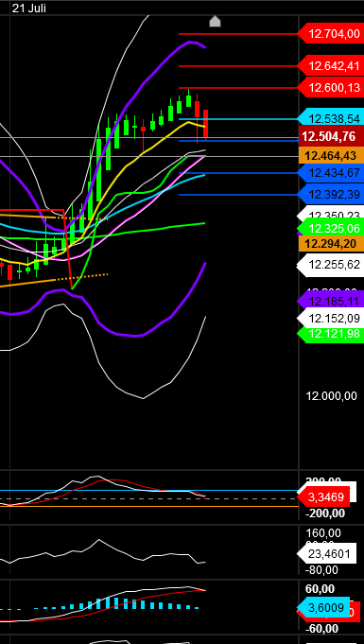The height and width of the screenshot is (644, 364).
Task: Click the 160,00 indicator axis value
Action: click(323, 533)
